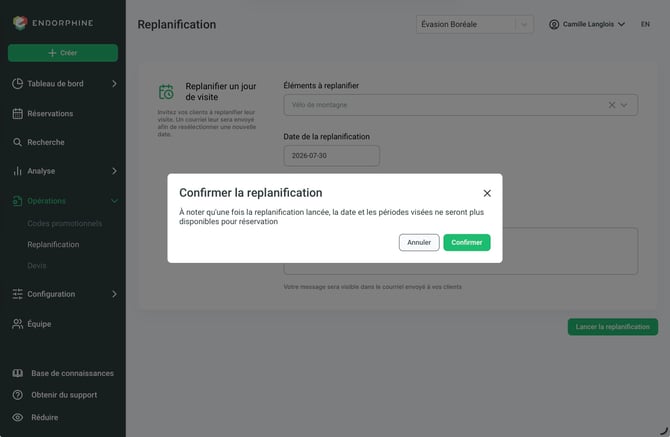Open the Camille Langlois user menu
The height and width of the screenshot is (437, 670).
[587, 24]
